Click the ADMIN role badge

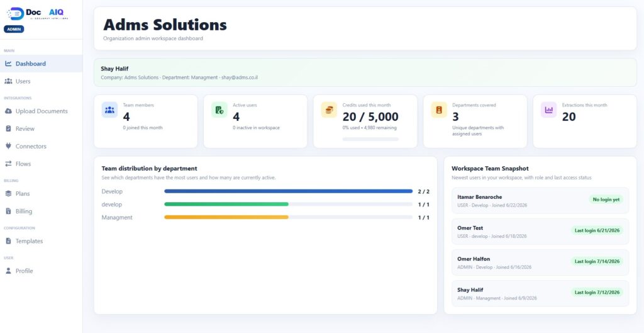point(14,29)
